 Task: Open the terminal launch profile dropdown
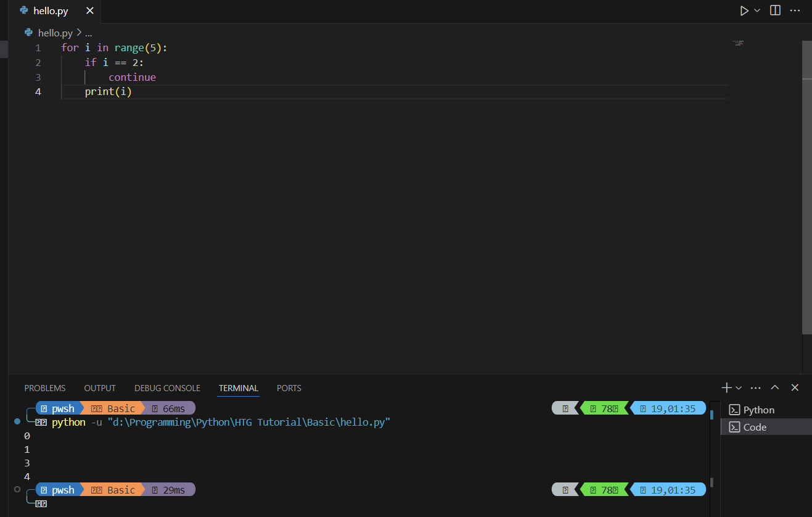739,387
